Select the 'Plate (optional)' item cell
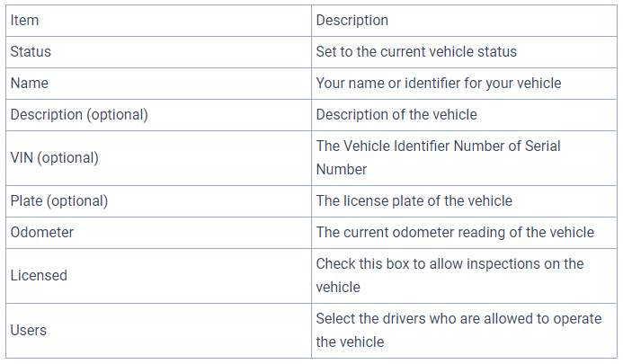 (x=59, y=200)
